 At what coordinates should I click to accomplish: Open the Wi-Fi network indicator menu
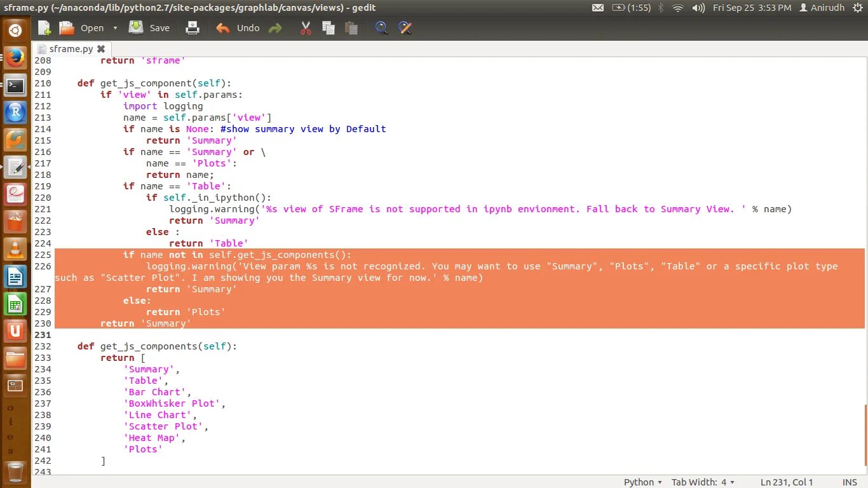tap(677, 8)
